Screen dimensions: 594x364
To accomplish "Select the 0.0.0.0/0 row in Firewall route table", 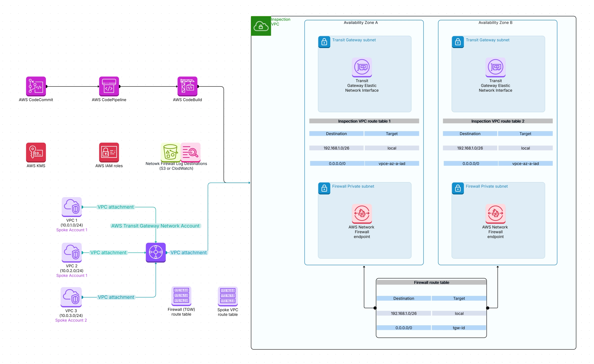I will pos(404,328).
